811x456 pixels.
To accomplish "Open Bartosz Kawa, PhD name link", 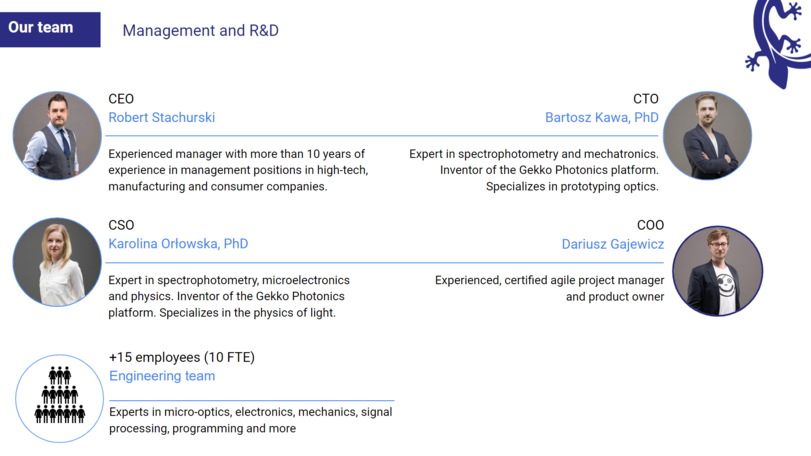I will (602, 118).
